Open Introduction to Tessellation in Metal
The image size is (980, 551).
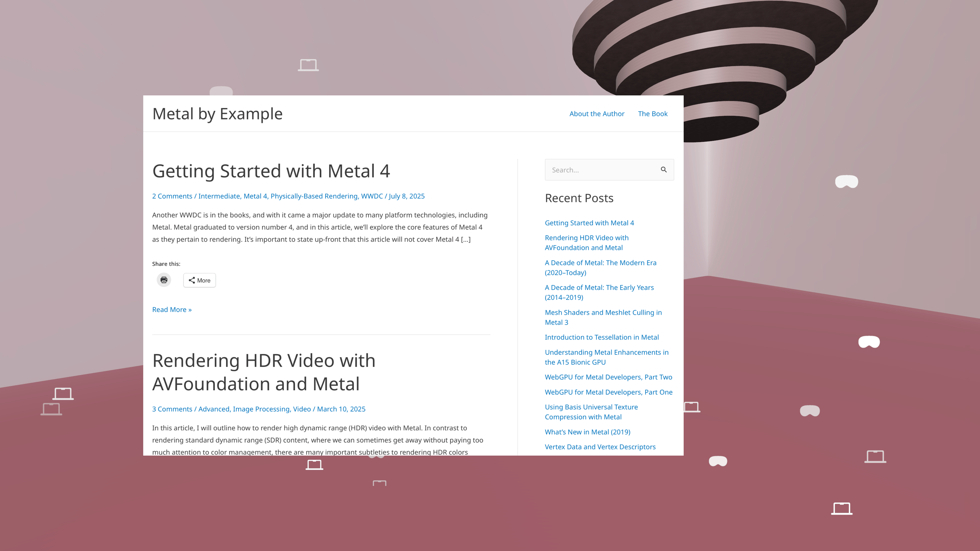[x=602, y=337]
